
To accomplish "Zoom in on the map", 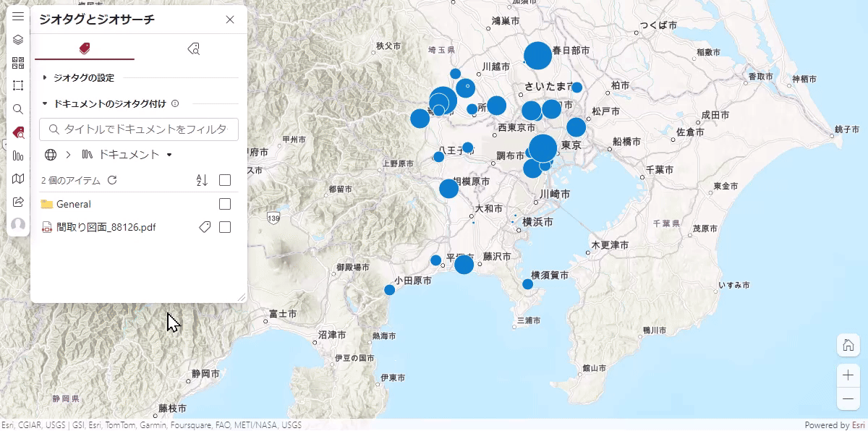I will click(x=847, y=375).
